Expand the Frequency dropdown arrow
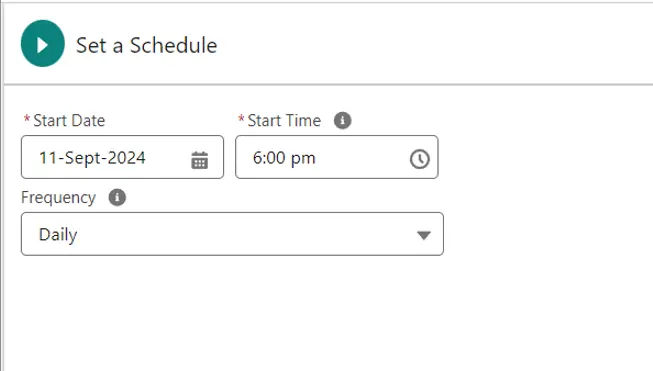The width and height of the screenshot is (653, 371). pos(424,236)
